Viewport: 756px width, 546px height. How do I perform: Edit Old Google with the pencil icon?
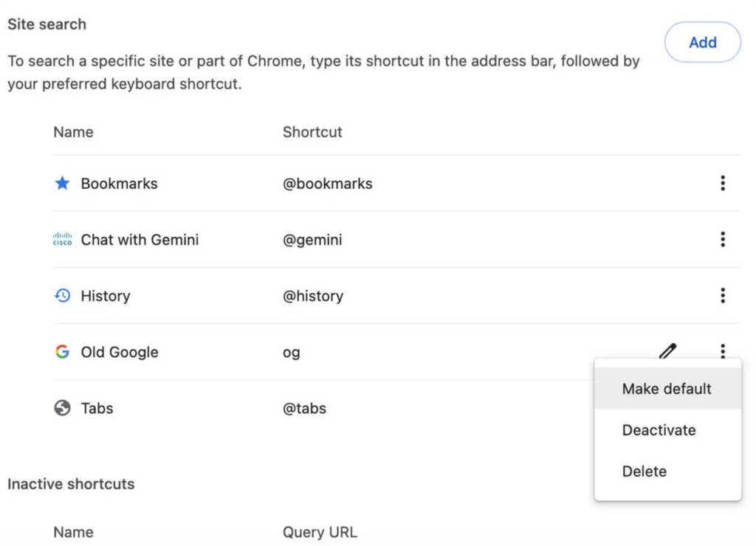[667, 350]
